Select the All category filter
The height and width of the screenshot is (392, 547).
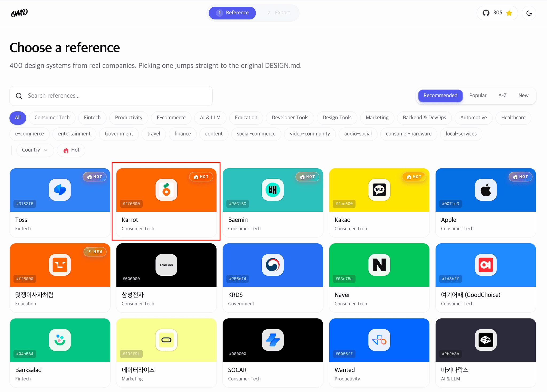tap(18, 118)
